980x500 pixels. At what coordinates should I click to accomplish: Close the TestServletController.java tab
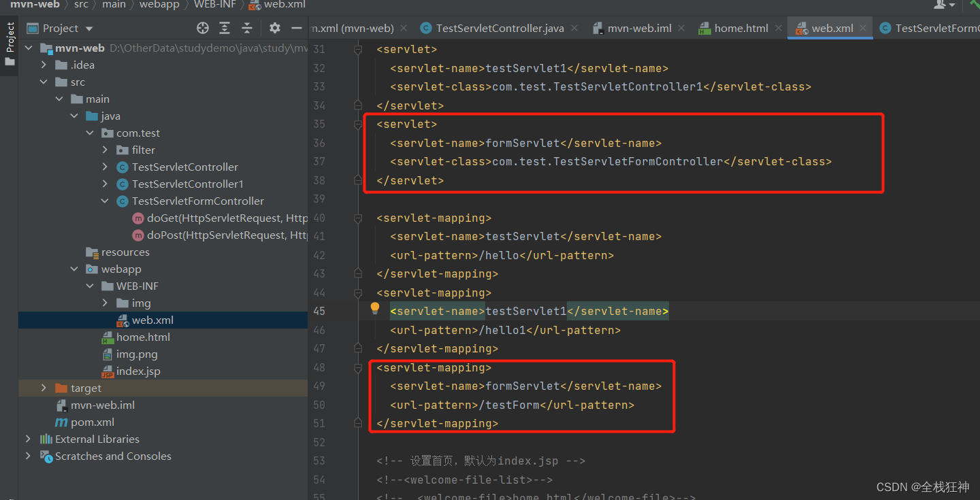[575, 28]
